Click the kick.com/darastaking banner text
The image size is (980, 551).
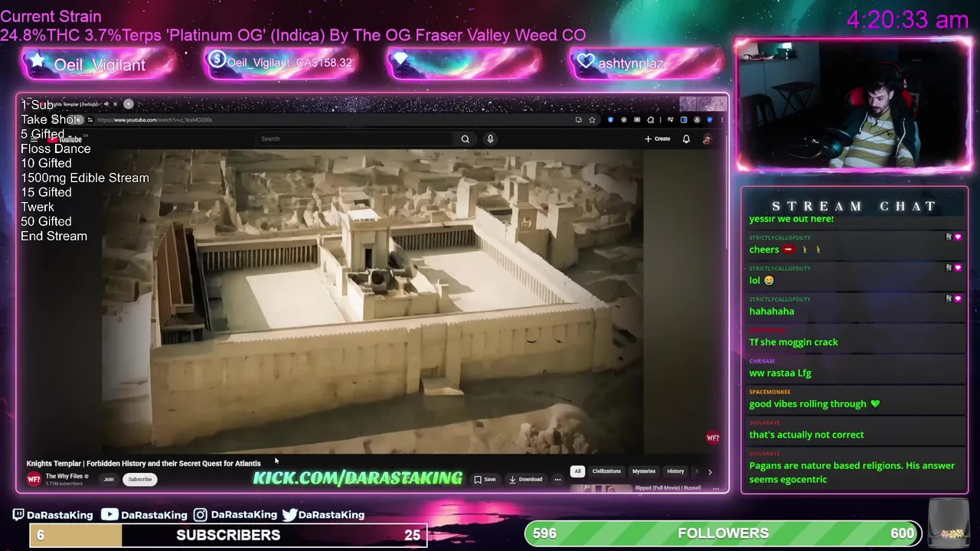pos(358,478)
